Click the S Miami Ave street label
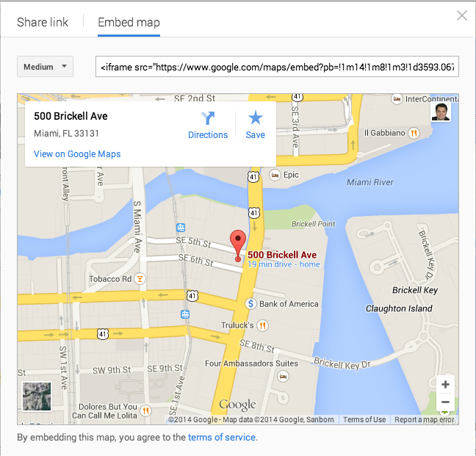Viewport: 476px width, 456px height. pyautogui.click(x=137, y=226)
